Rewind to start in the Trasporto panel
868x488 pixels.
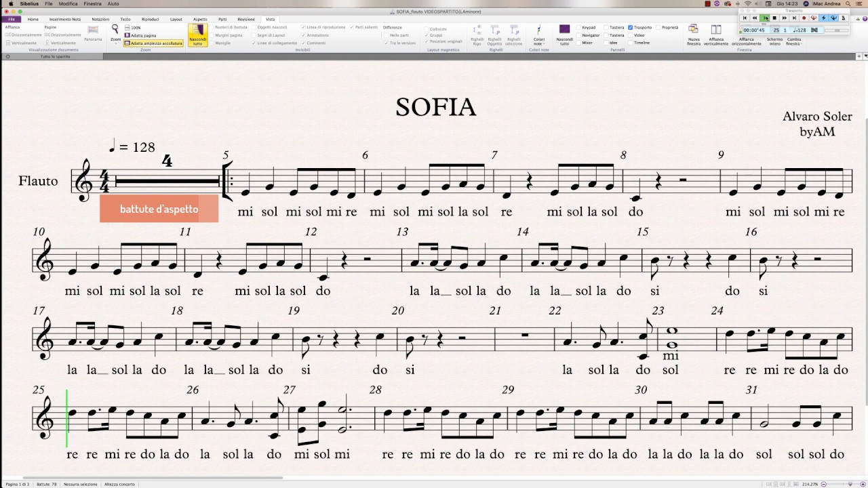click(745, 18)
